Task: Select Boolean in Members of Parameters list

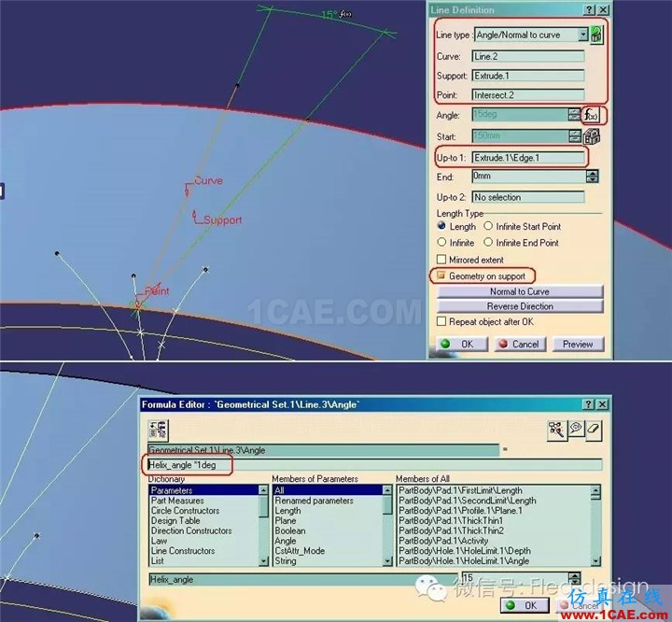Action: pos(328,530)
